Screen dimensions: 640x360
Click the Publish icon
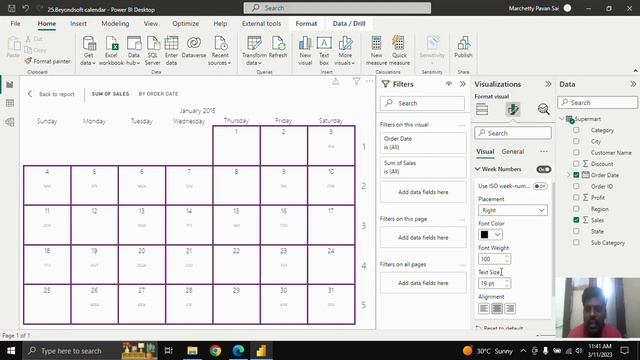[x=463, y=47]
